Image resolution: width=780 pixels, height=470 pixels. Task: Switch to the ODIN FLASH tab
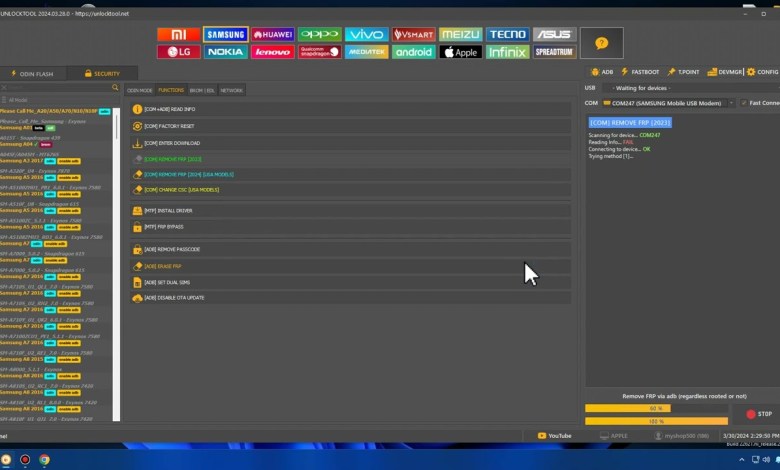[x=32, y=74]
